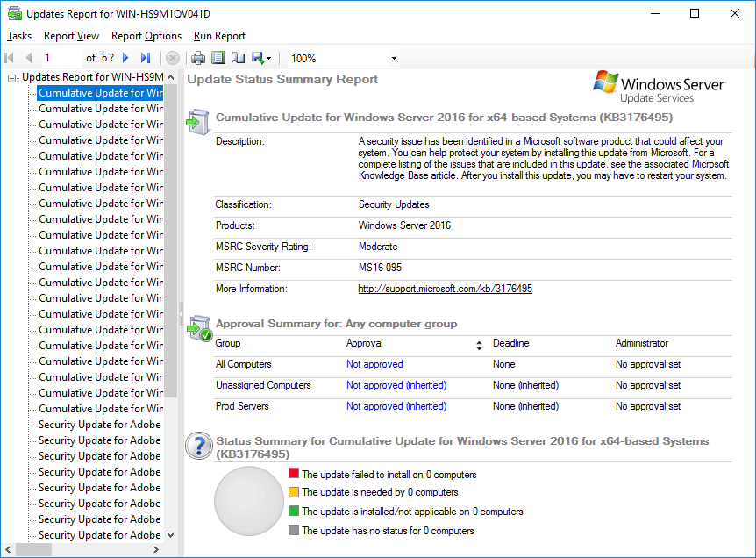
Task: Click the Deadline column header
Action: [x=511, y=343]
